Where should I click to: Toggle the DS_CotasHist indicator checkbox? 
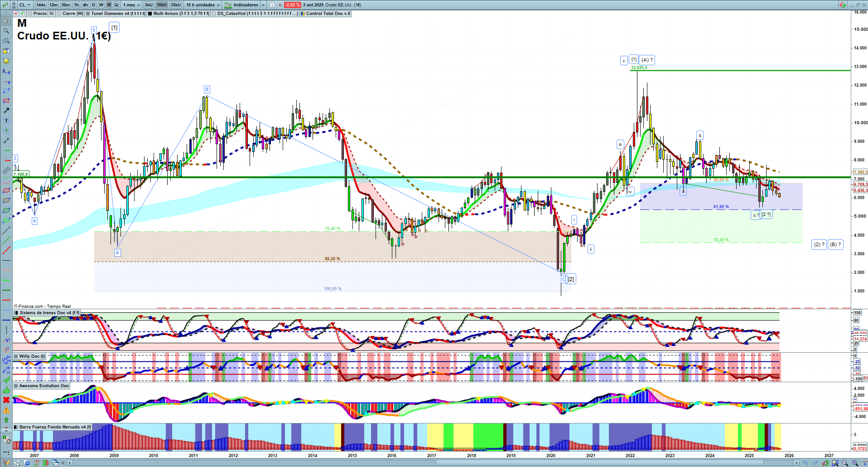point(214,14)
